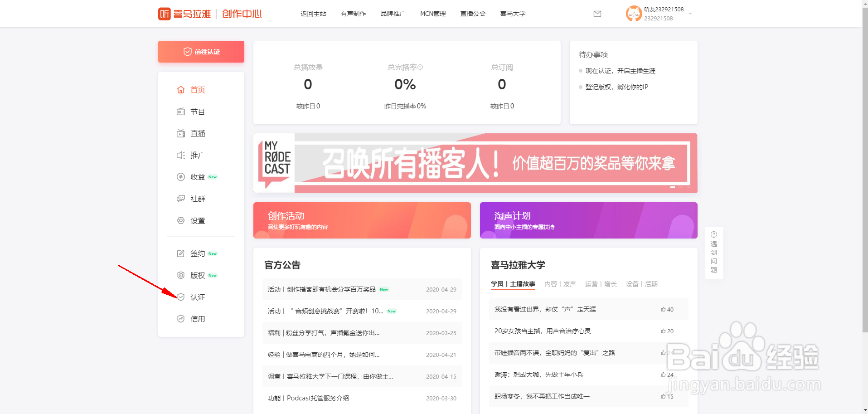Image resolution: width=868 pixels, height=414 pixels.
Task: Like the 职场寒冬 story thumbs-up icon
Action: coord(663,396)
